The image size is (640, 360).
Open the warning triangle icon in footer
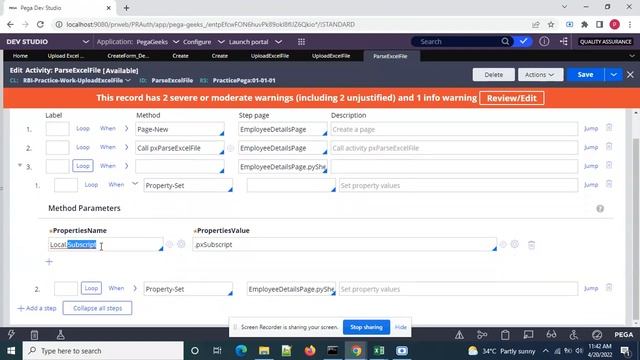point(459,335)
